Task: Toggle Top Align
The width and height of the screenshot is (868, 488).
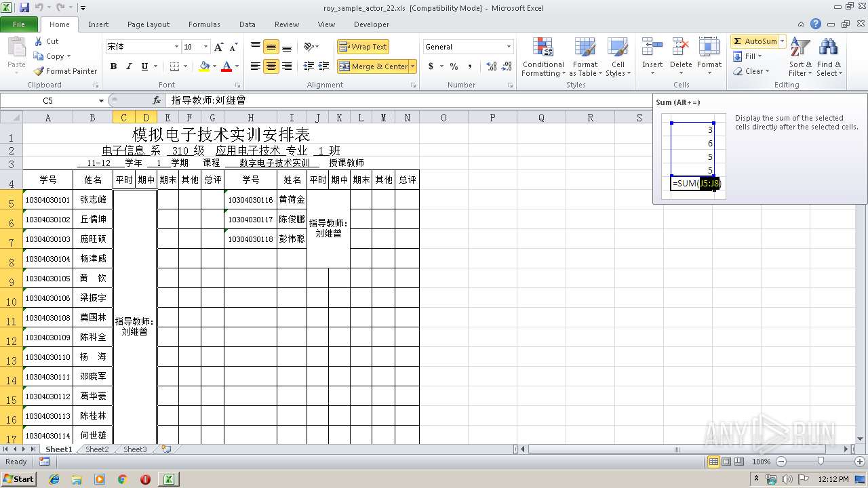Action: (x=256, y=47)
